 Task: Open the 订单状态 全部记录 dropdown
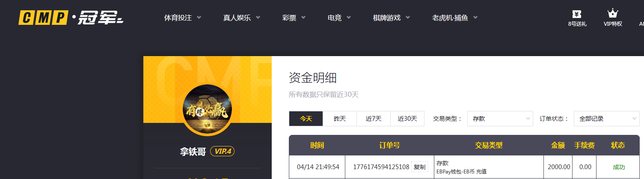click(x=606, y=119)
